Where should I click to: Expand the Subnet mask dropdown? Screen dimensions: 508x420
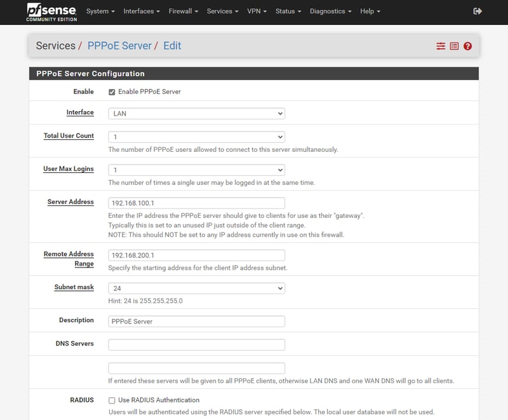196,288
